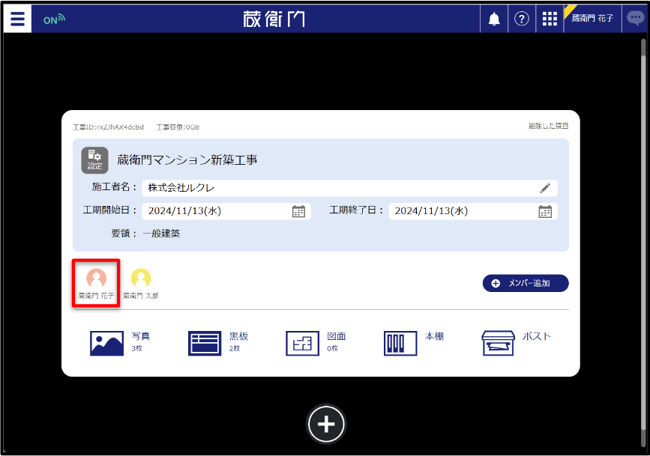Open user menu 蔵衛門 花子
Image resolution: width=650 pixels, height=456 pixels.
click(x=592, y=19)
